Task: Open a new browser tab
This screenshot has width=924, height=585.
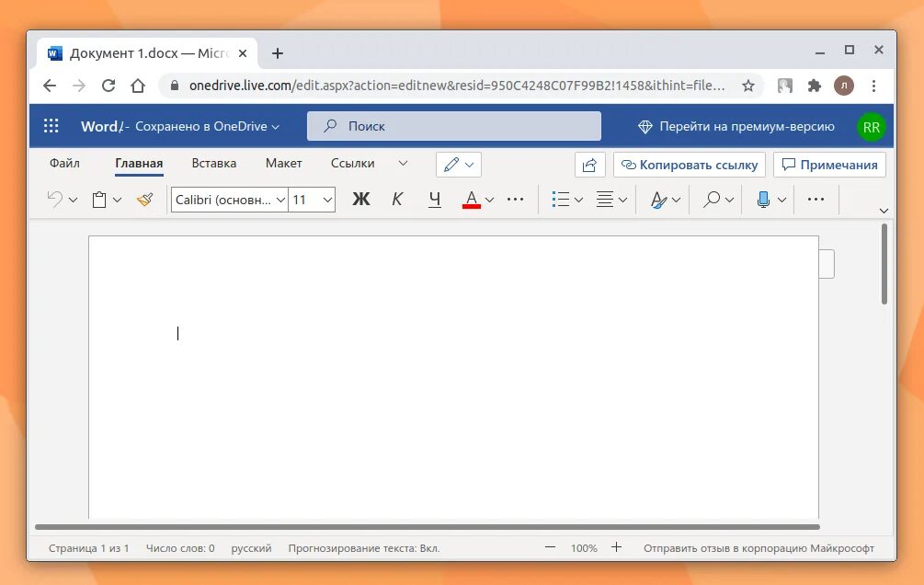Action: coord(278,53)
